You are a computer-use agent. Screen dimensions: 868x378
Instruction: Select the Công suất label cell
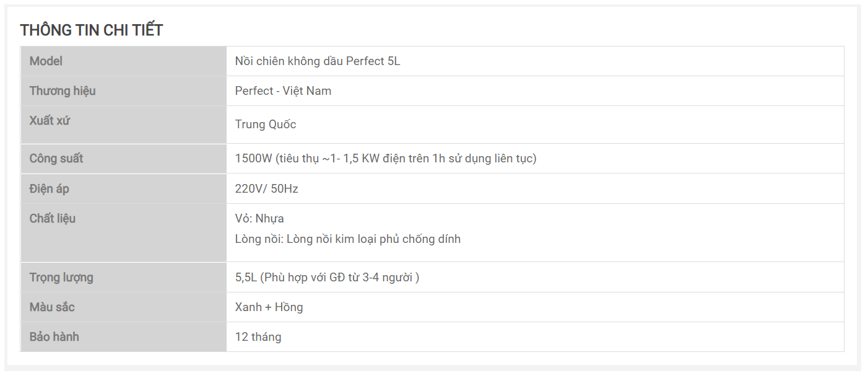(x=124, y=159)
